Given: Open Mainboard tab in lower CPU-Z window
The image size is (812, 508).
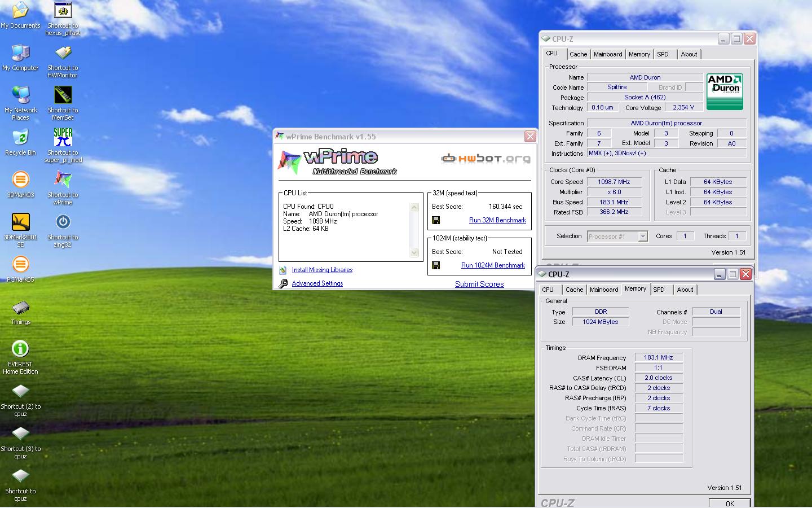Looking at the screenshot, I should click(604, 290).
